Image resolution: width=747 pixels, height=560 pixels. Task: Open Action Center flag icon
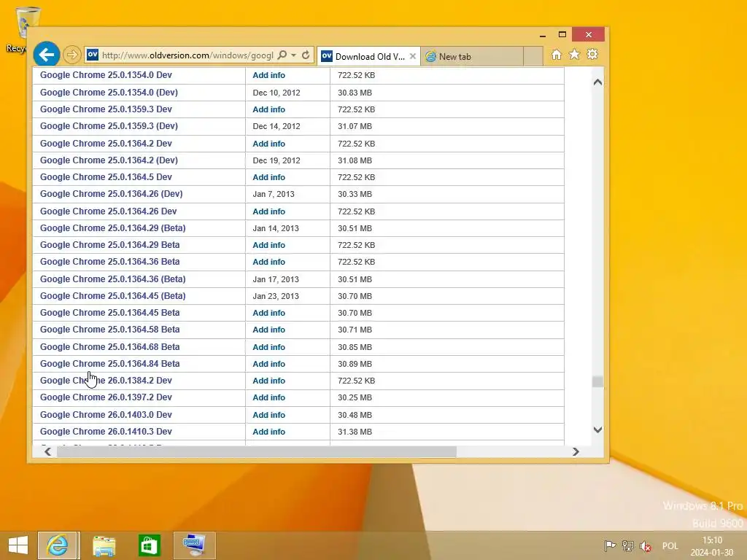610,545
